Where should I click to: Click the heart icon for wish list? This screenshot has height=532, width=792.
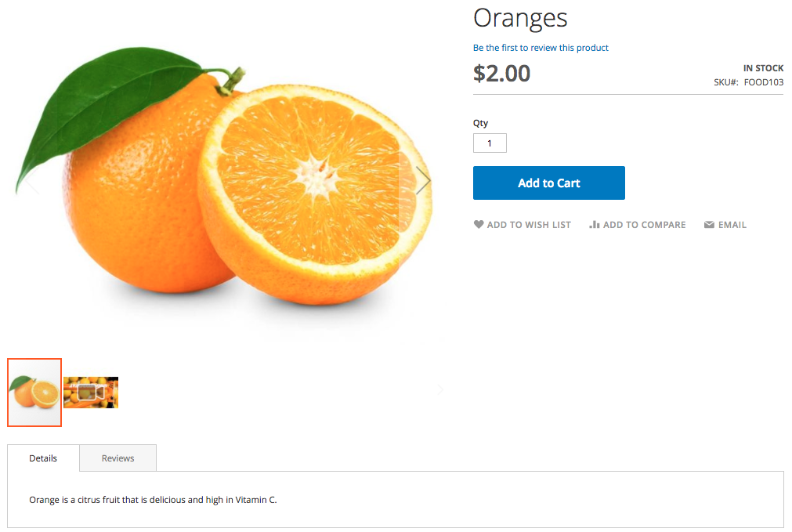tap(479, 225)
